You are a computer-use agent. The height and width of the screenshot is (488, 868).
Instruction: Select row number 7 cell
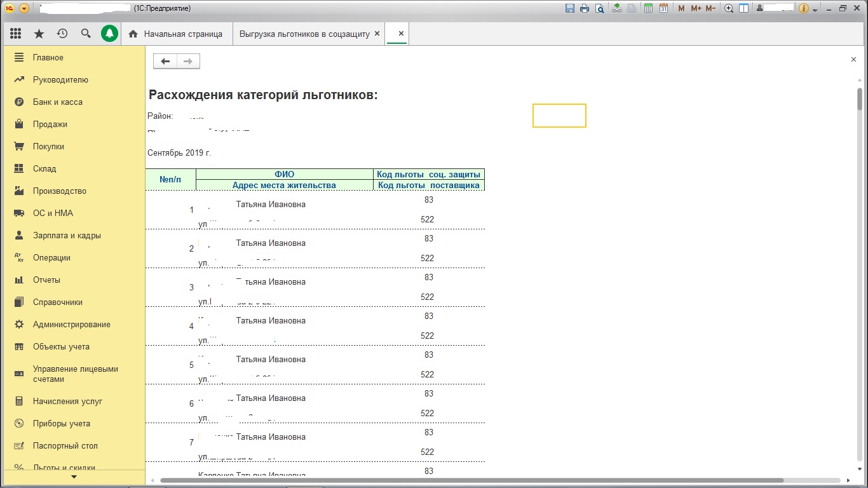click(170, 442)
